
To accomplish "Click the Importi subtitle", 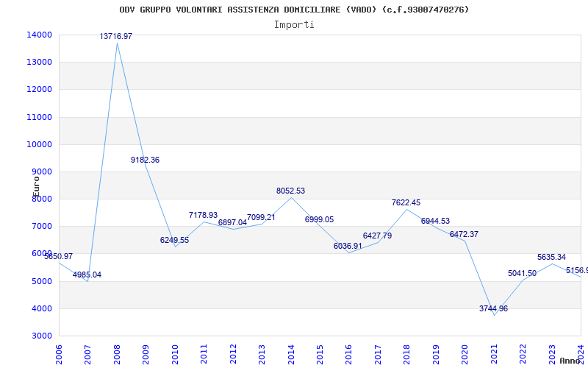I will point(294,25).
